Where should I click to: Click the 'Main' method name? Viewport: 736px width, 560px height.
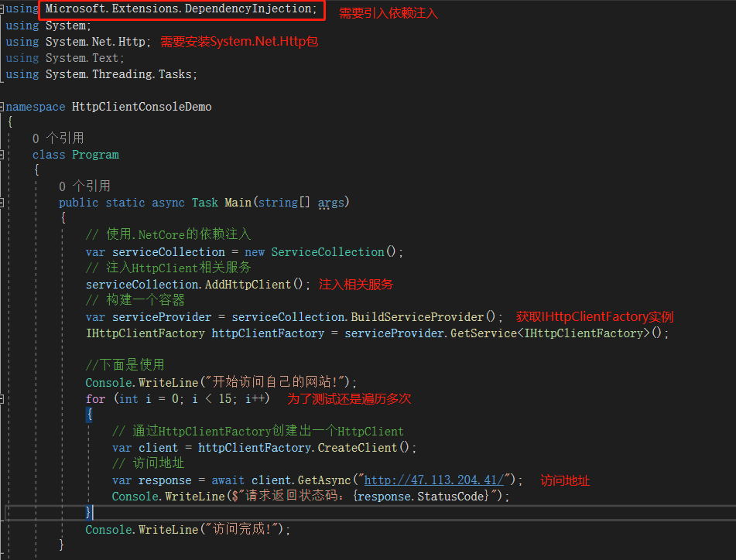238,203
